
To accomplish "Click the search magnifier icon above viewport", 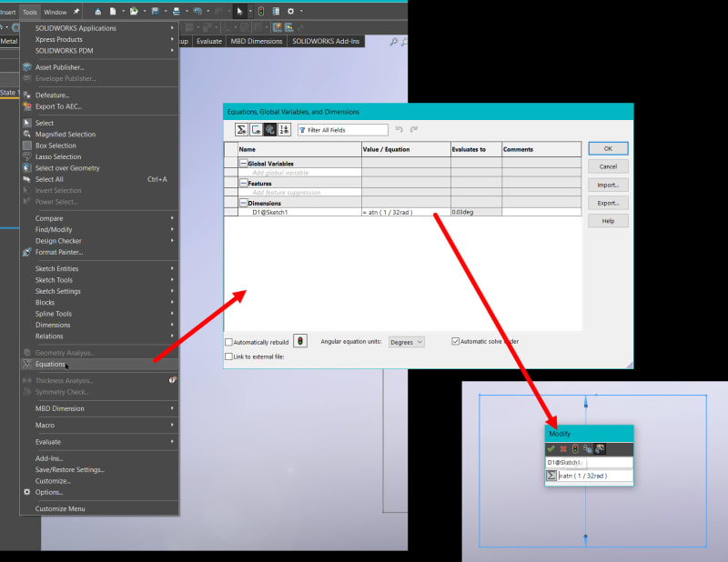I will point(394,42).
